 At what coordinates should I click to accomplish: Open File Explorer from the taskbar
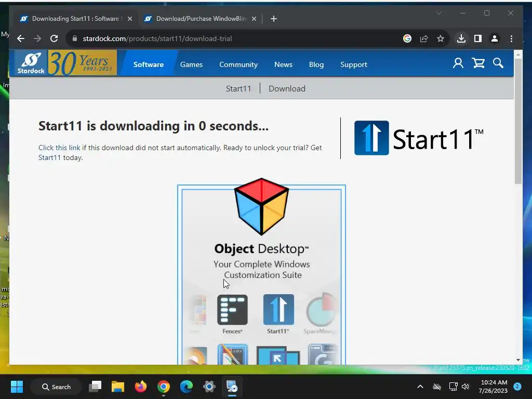coord(118,387)
